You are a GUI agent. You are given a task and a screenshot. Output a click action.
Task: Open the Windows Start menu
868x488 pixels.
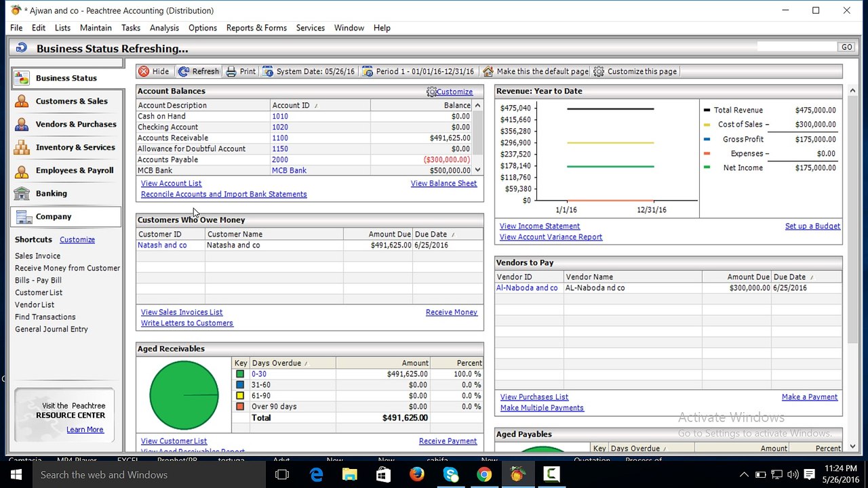coord(16,474)
